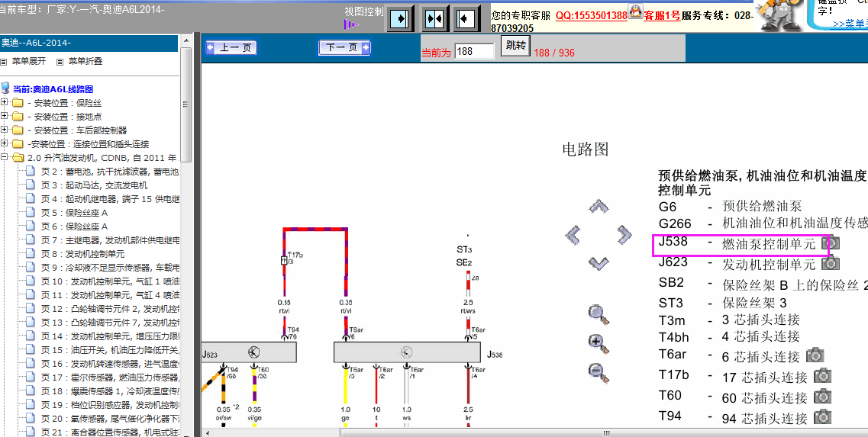Open tree page 页 5 : 保险丝座 A
Screen dimensions: 868x437
[74, 213]
